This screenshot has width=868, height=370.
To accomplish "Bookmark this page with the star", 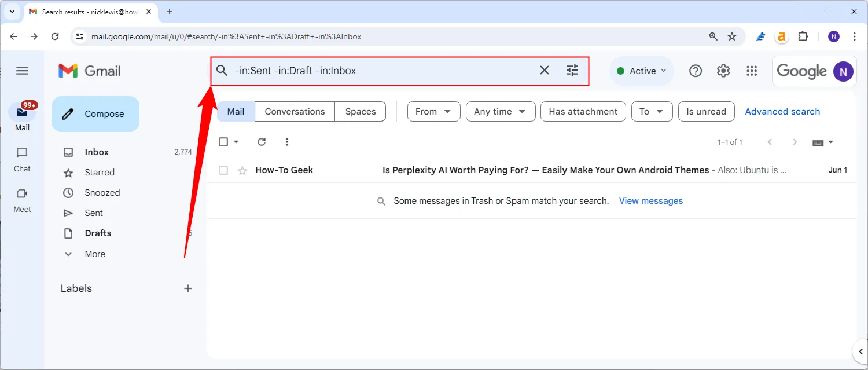I will click(x=732, y=36).
